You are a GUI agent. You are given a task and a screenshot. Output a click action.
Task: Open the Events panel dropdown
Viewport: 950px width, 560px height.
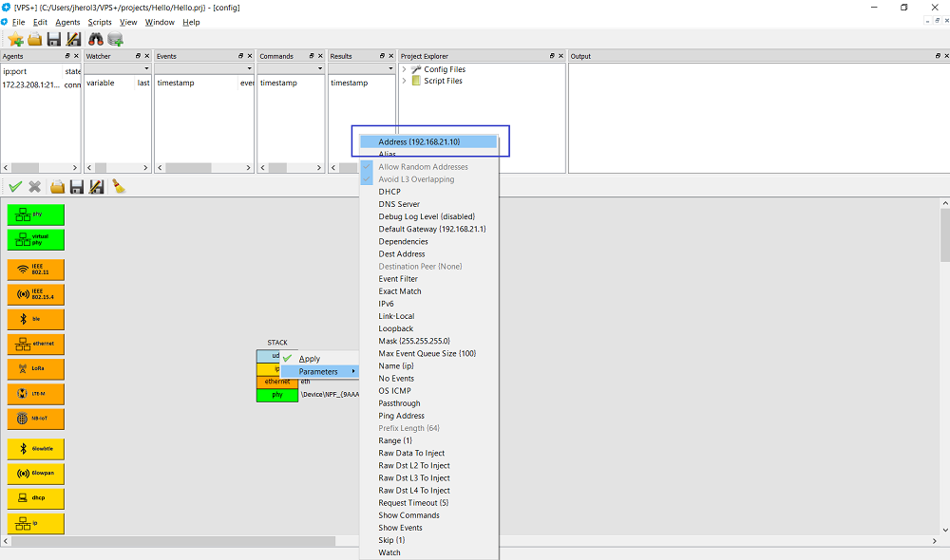pyautogui.click(x=250, y=68)
